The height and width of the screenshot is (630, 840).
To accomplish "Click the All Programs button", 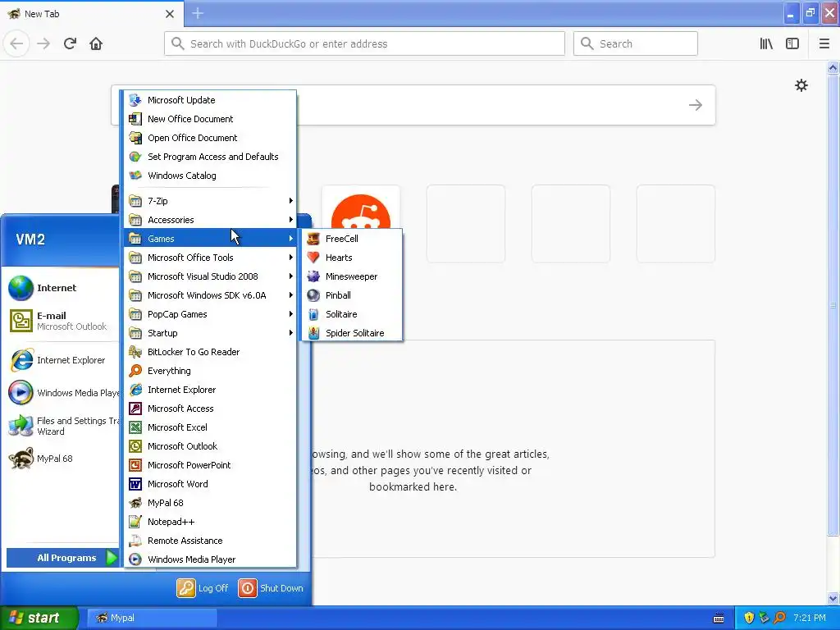I will point(62,558).
